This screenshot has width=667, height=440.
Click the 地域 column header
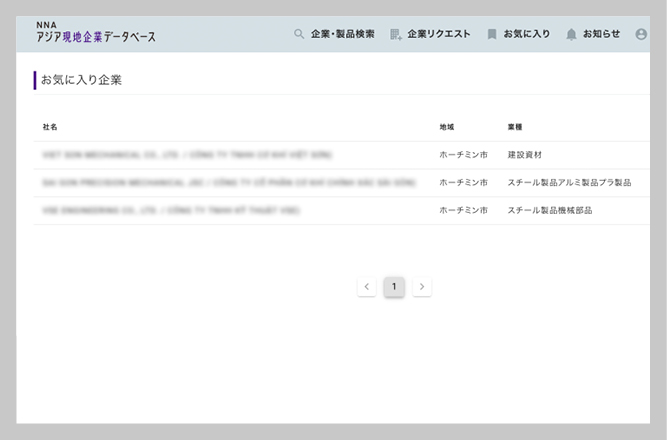[x=447, y=127]
